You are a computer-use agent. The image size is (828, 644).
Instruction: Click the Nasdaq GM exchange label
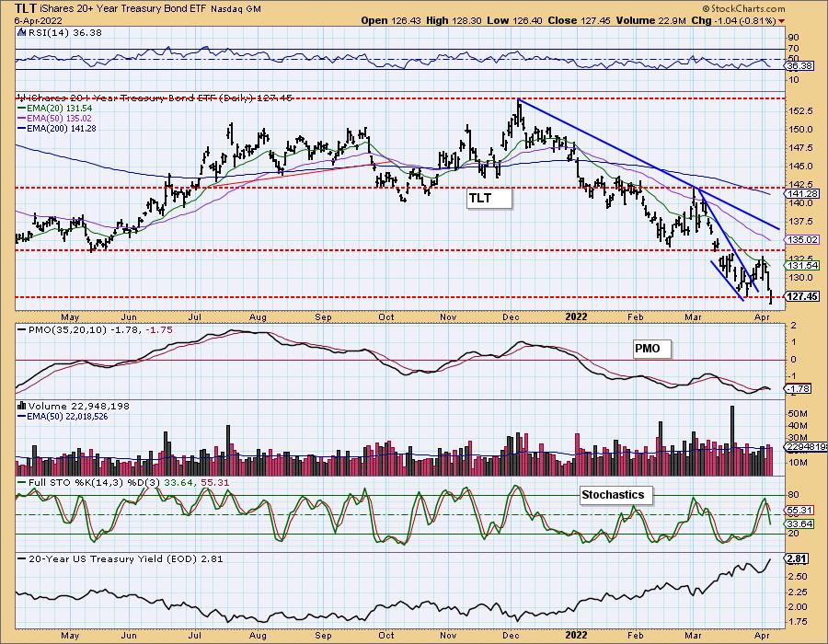(x=236, y=9)
